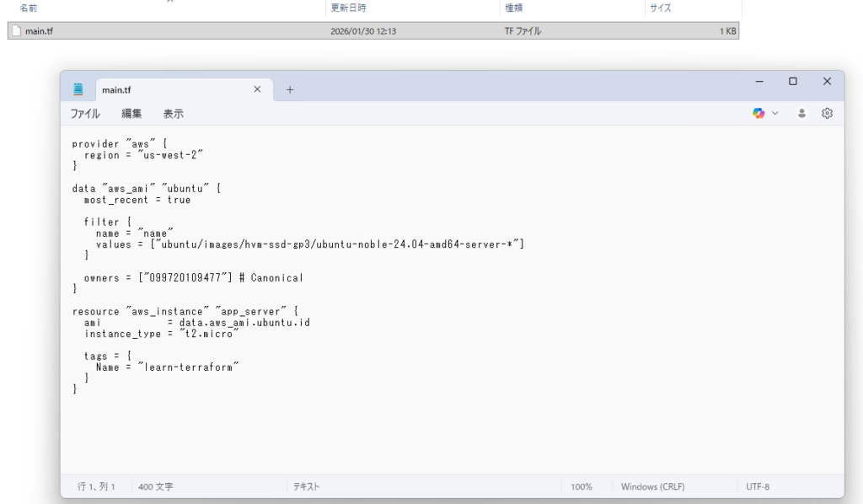Click 100% zoom level in status bar
The width and height of the screenshot is (863, 504).
[x=582, y=487]
